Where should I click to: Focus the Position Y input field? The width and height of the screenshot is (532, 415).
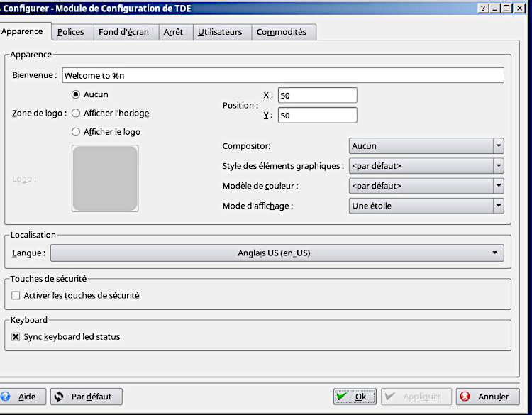coord(317,116)
